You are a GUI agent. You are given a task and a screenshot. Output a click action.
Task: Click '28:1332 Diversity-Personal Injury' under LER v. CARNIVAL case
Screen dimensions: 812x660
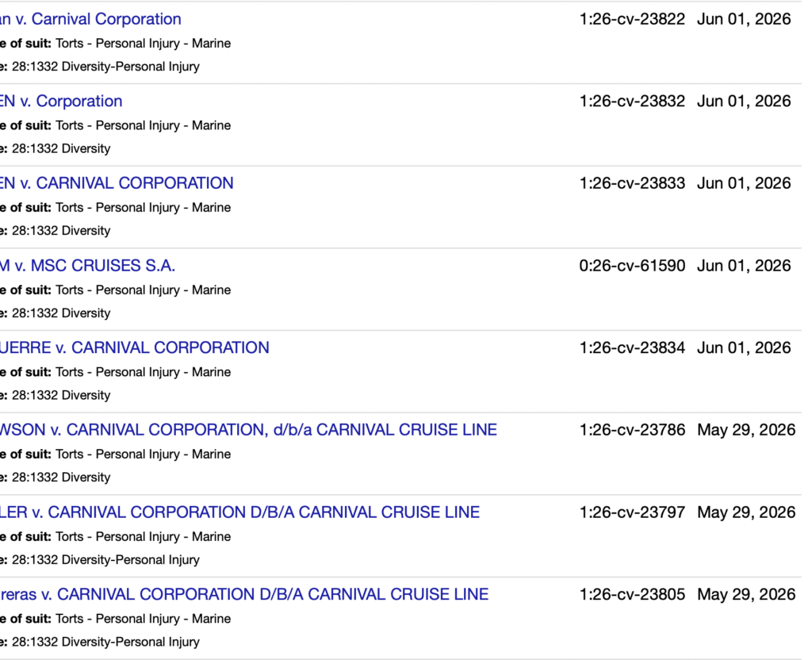click(x=105, y=560)
